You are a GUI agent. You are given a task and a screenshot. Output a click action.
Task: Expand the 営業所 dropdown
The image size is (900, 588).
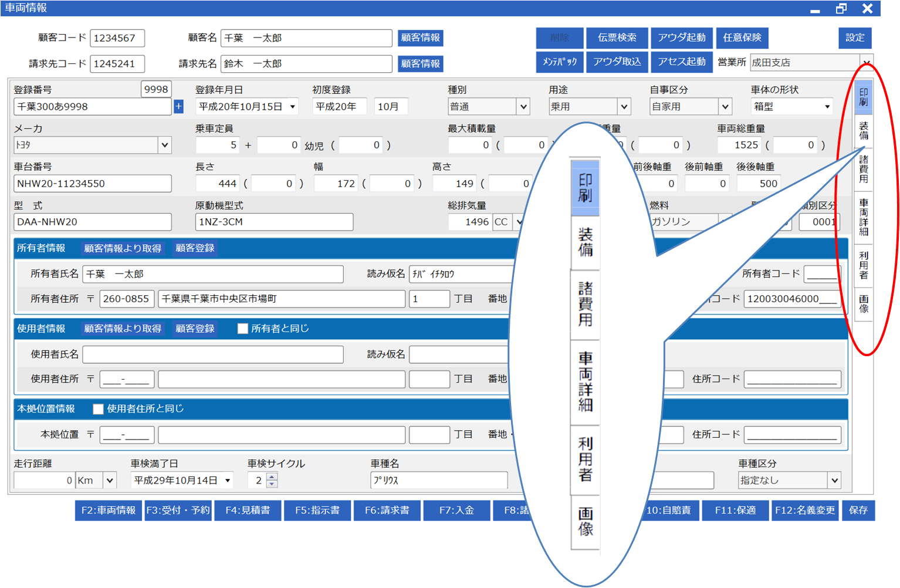point(866,63)
